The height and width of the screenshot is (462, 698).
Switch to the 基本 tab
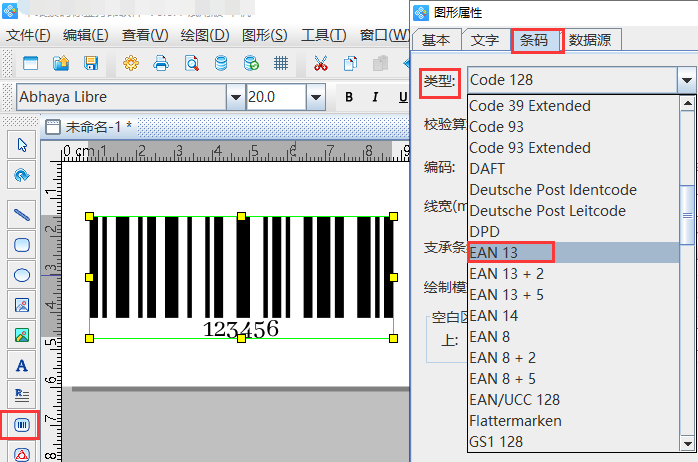tap(437, 40)
